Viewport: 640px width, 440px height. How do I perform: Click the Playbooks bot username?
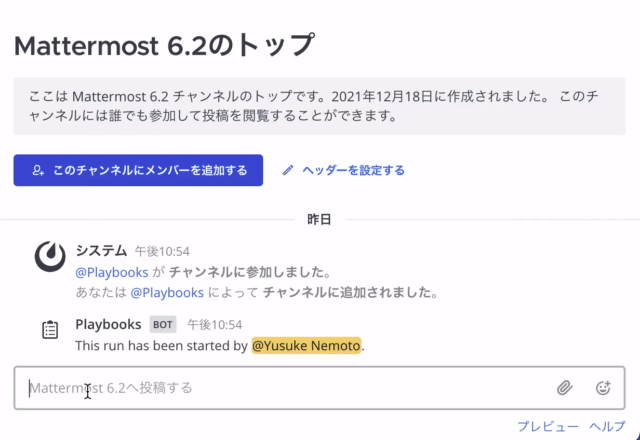[108, 325]
